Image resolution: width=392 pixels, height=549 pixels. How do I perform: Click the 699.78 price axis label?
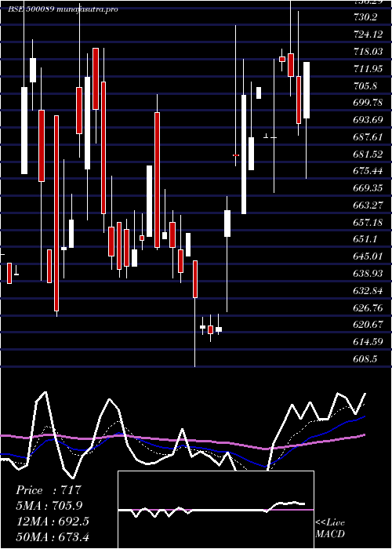pos(368,103)
